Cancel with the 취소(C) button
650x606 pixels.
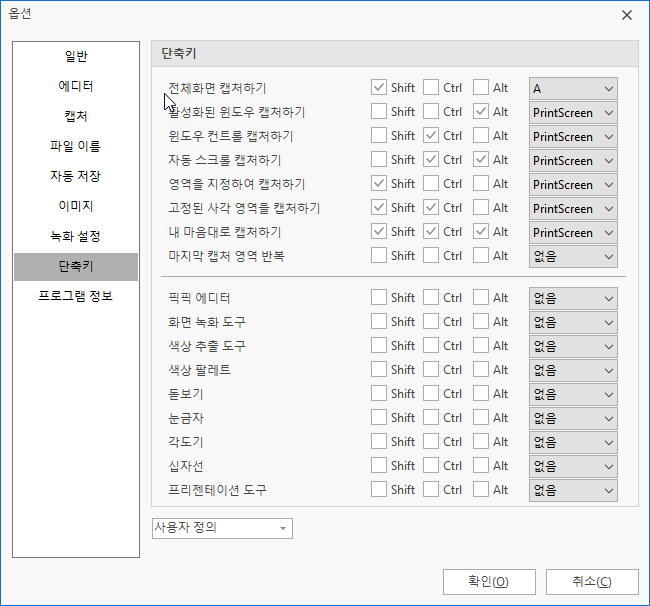click(592, 582)
